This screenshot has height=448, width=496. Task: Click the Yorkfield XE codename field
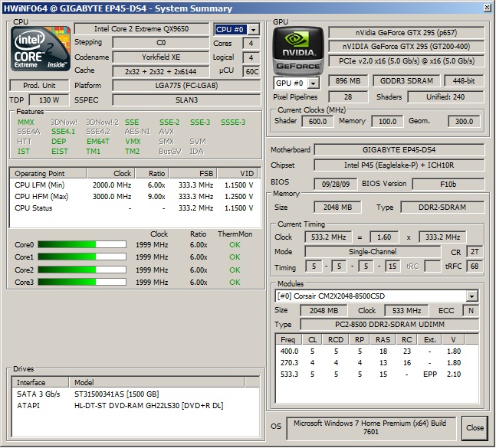click(x=161, y=57)
